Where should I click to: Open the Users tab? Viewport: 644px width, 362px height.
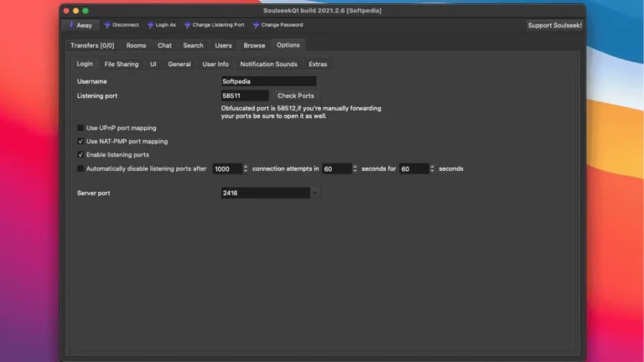(x=223, y=45)
